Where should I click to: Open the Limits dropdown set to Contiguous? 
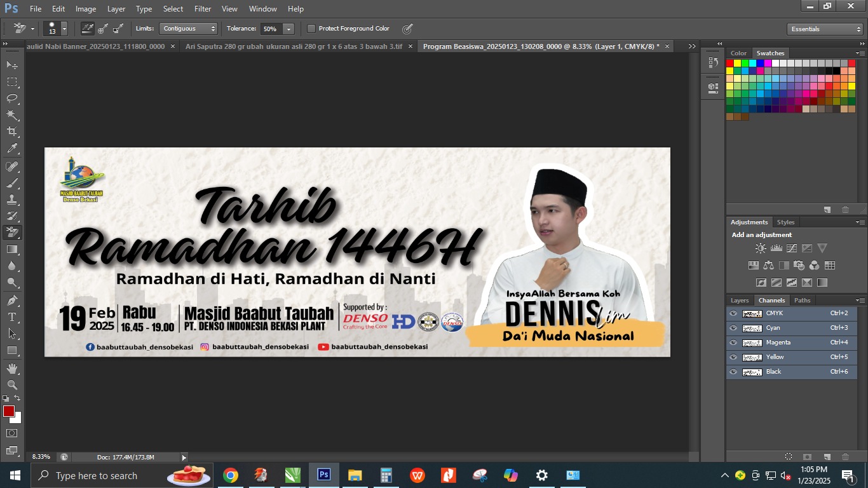[x=188, y=29]
